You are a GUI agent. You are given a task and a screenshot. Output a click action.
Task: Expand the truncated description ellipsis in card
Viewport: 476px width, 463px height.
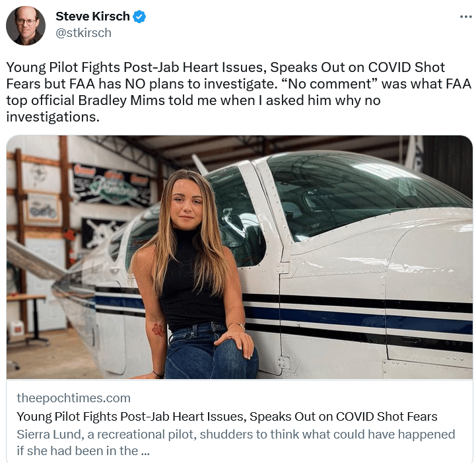tap(145, 452)
